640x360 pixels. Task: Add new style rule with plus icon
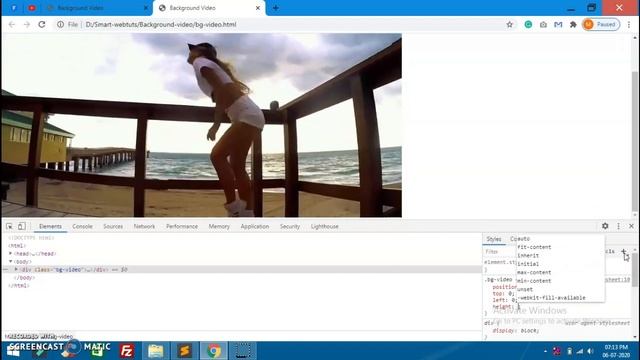coord(624,251)
